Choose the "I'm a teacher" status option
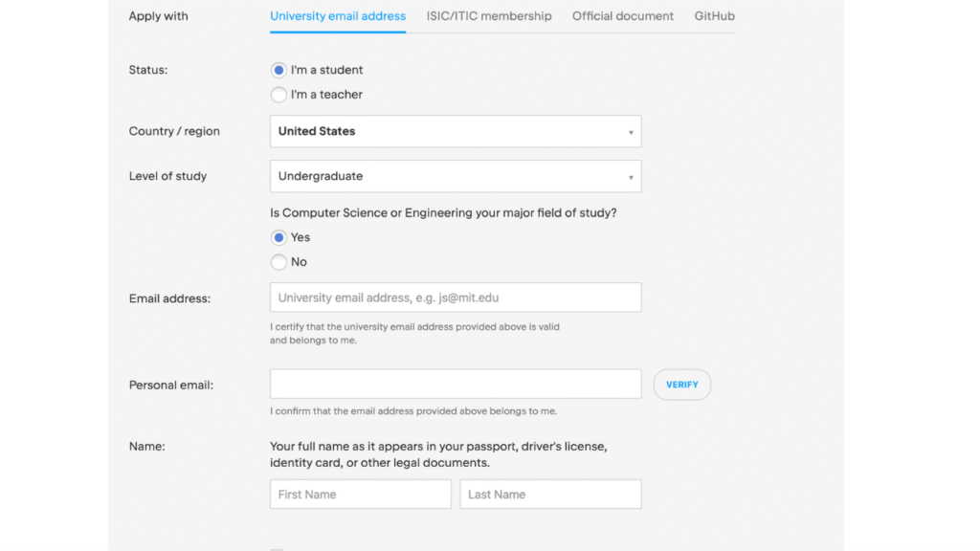980x551 pixels. point(278,95)
